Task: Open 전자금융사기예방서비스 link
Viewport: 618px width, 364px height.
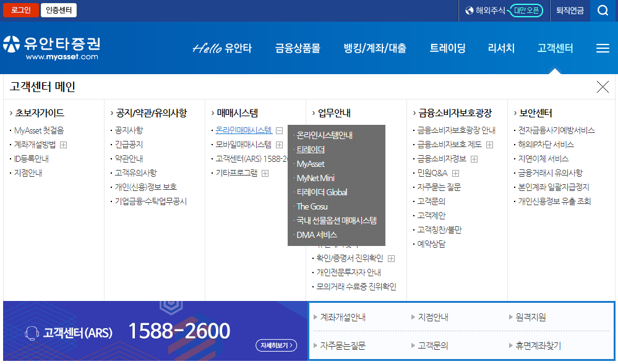Action: [x=557, y=130]
